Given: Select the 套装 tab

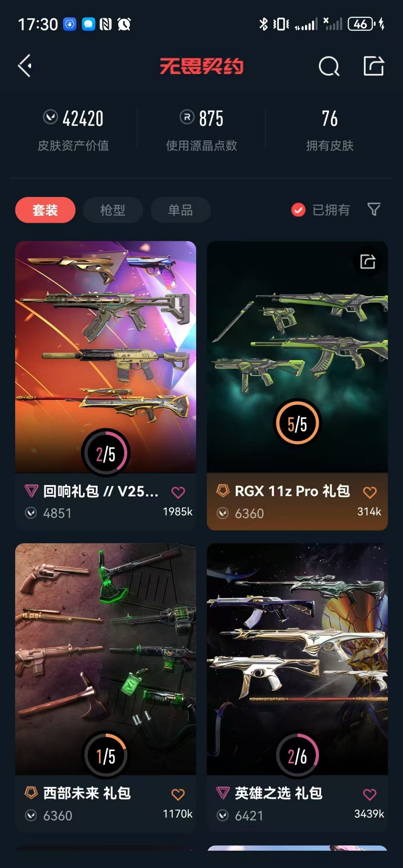Looking at the screenshot, I should (45, 210).
